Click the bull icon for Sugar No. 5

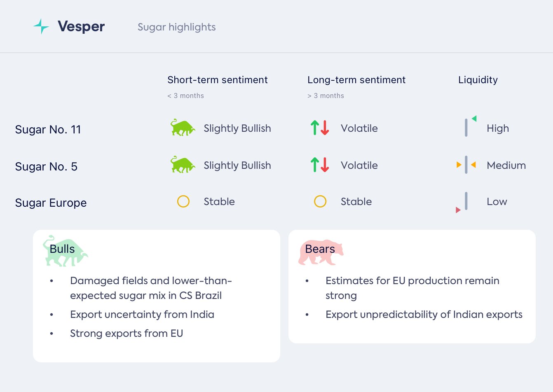tap(183, 165)
